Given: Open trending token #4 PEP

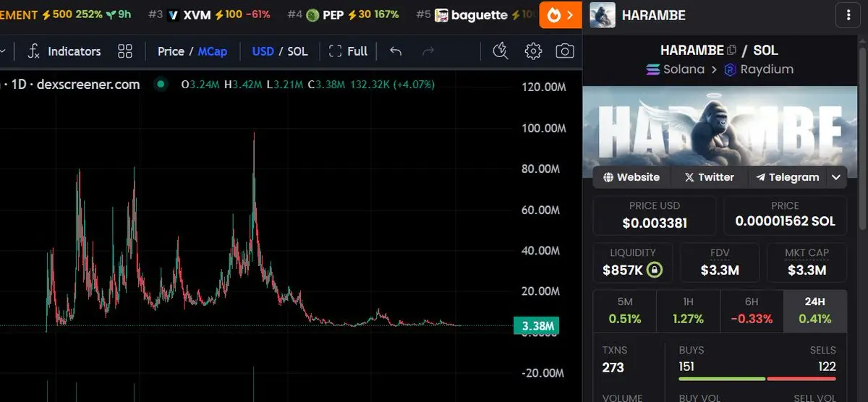Looking at the screenshot, I should (x=343, y=14).
